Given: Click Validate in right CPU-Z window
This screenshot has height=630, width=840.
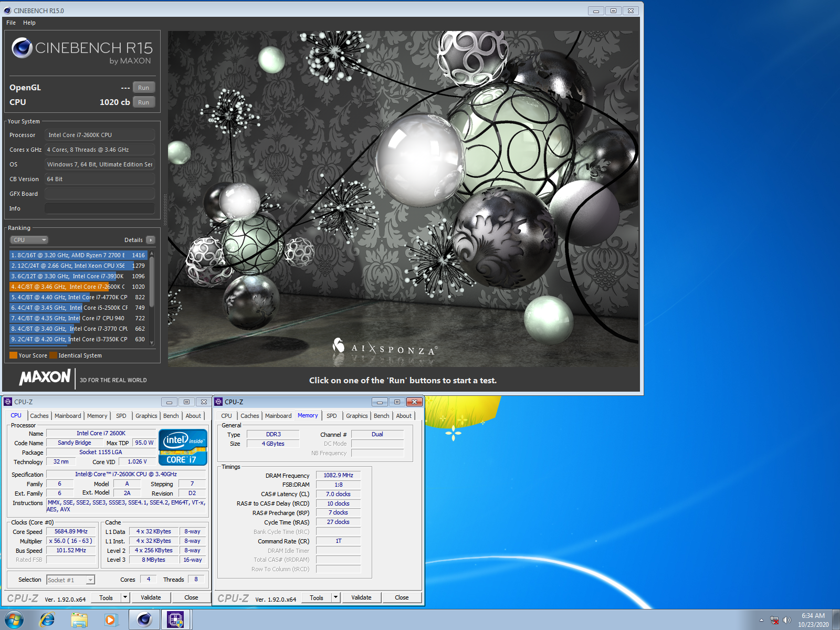Looking at the screenshot, I should [x=361, y=597].
